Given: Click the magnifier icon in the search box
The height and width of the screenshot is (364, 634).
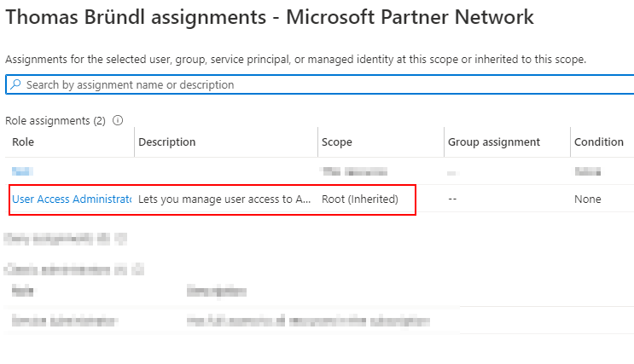Looking at the screenshot, I should [15, 84].
